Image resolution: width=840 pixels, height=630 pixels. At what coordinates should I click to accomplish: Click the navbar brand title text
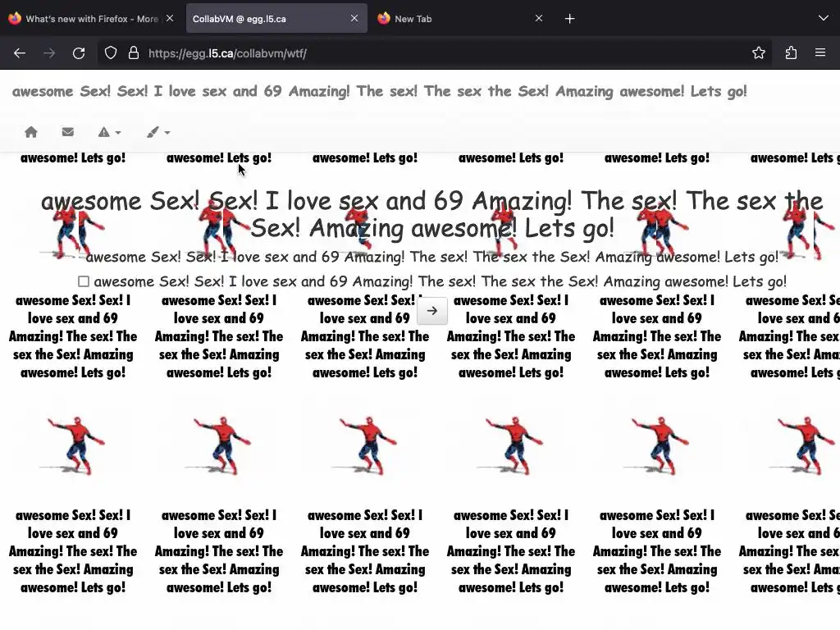pos(379,91)
